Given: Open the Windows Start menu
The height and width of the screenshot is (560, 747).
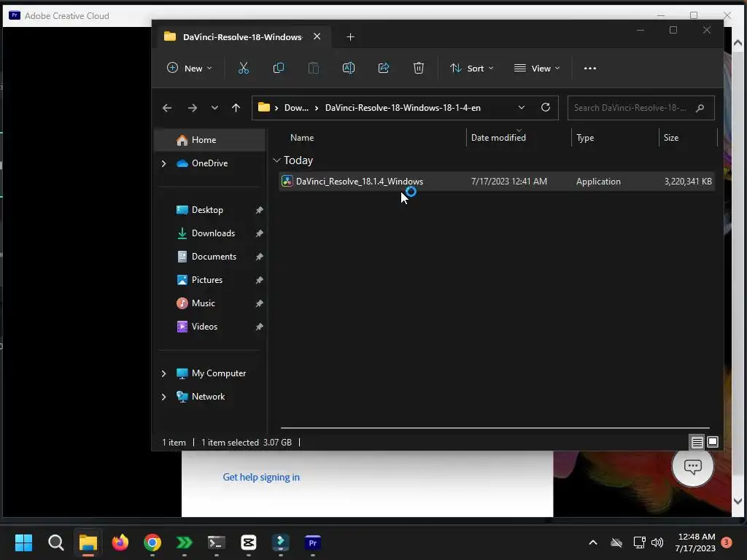Looking at the screenshot, I should tap(23, 542).
